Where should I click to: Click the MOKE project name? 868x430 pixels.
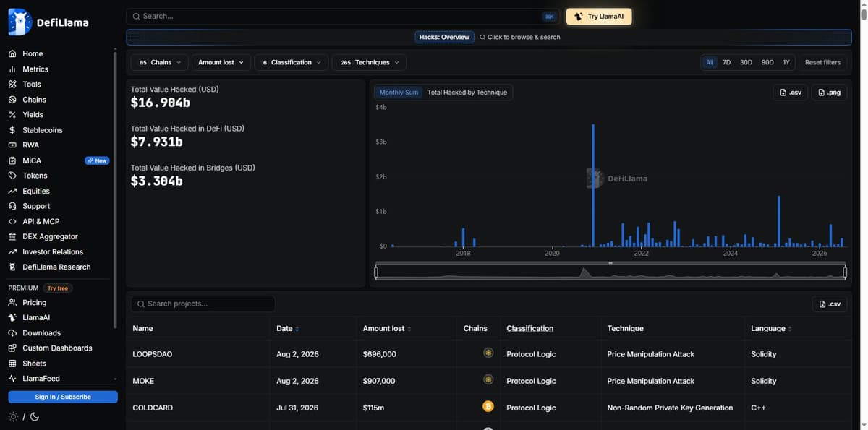tap(143, 381)
